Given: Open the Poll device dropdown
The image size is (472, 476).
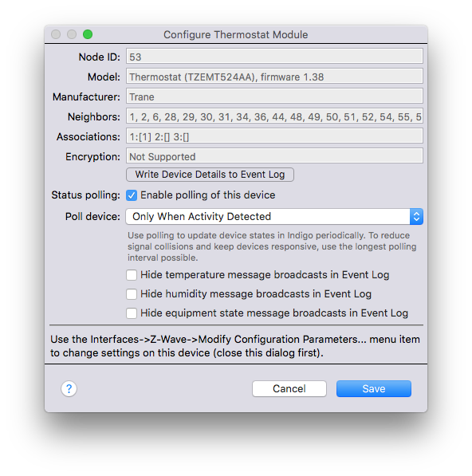Looking at the screenshot, I should (x=274, y=216).
